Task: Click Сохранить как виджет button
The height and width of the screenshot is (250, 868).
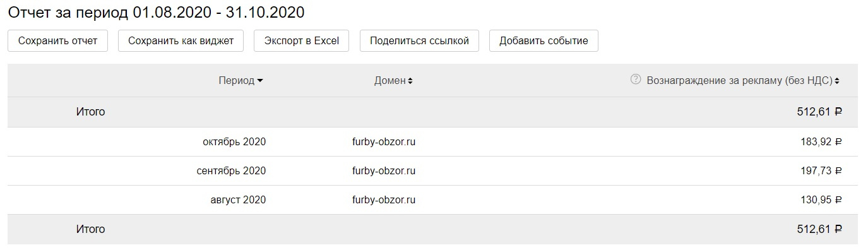Action: point(181,41)
